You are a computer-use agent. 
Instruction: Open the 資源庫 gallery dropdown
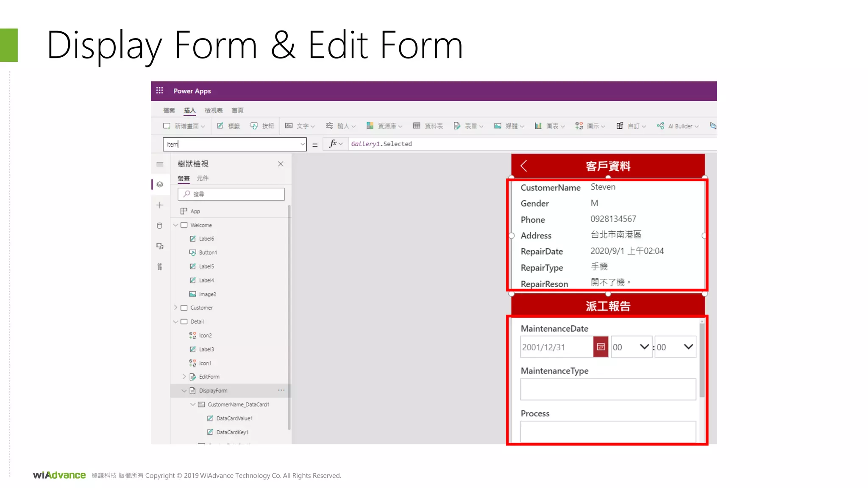click(384, 126)
